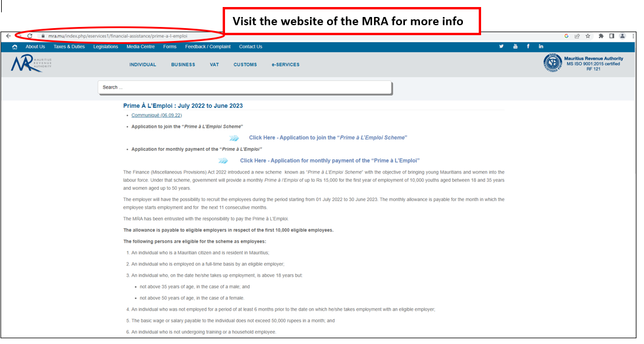Focus the site Search field
The height and width of the screenshot is (344, 644).
245,87
